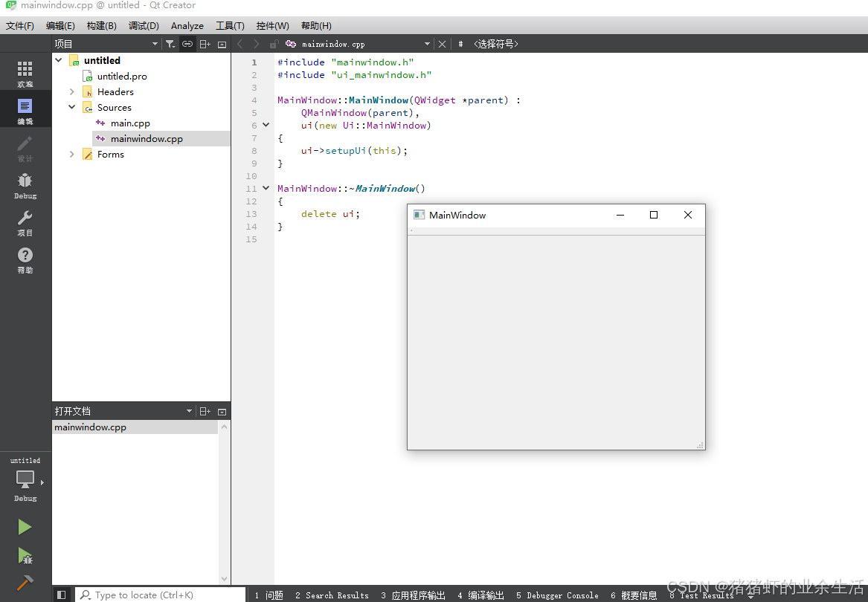Open Help mode question mark icon
Image resolution: width=868 pixels, height=602 pixels.
(x=25, y=259)
